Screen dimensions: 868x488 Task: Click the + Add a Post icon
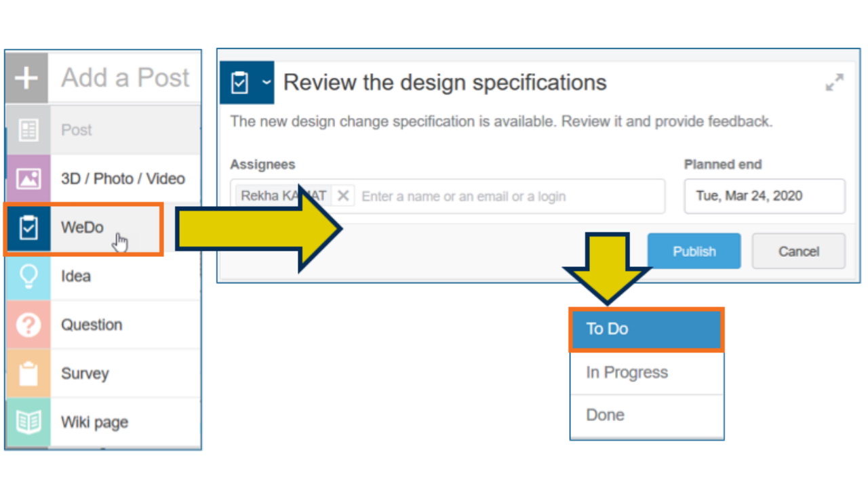pyautogui.click(x=26, y=77)
